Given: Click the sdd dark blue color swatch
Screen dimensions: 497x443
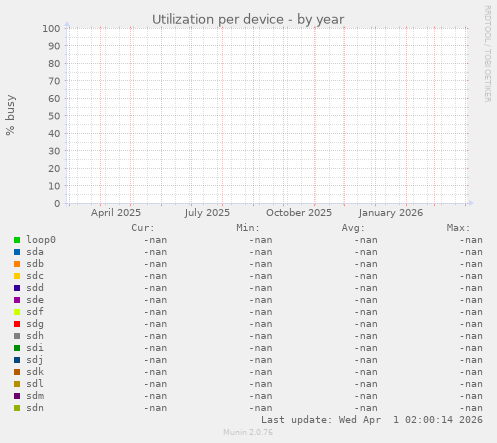Looking at the screenshot, I should (17, 288).
